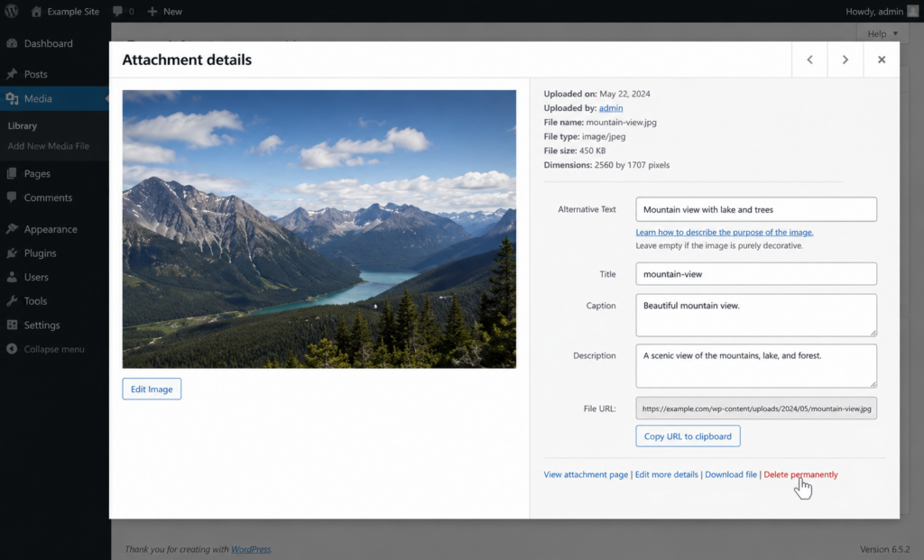Focus the Caption text area
924x560 pixels.
756,316
